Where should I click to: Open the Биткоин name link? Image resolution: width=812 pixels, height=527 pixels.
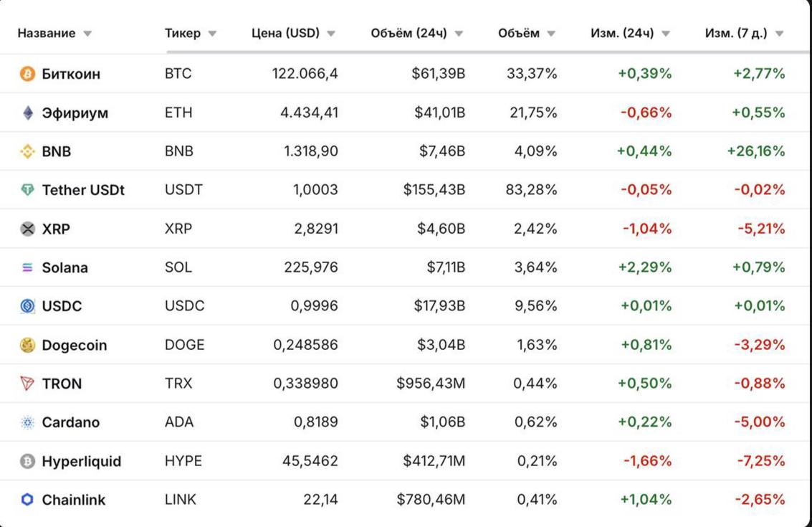point(71,74)
